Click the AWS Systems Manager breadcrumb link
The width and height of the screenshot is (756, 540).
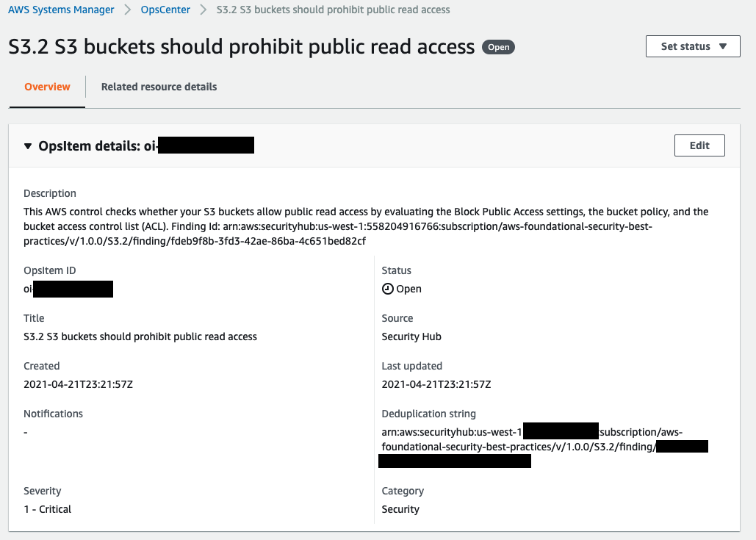click(61, 10)
